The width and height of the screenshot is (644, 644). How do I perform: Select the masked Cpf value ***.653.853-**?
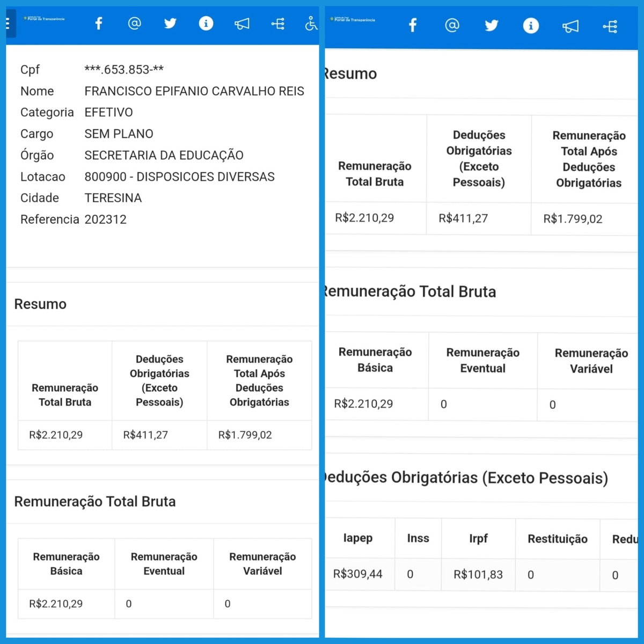point(124,70)
